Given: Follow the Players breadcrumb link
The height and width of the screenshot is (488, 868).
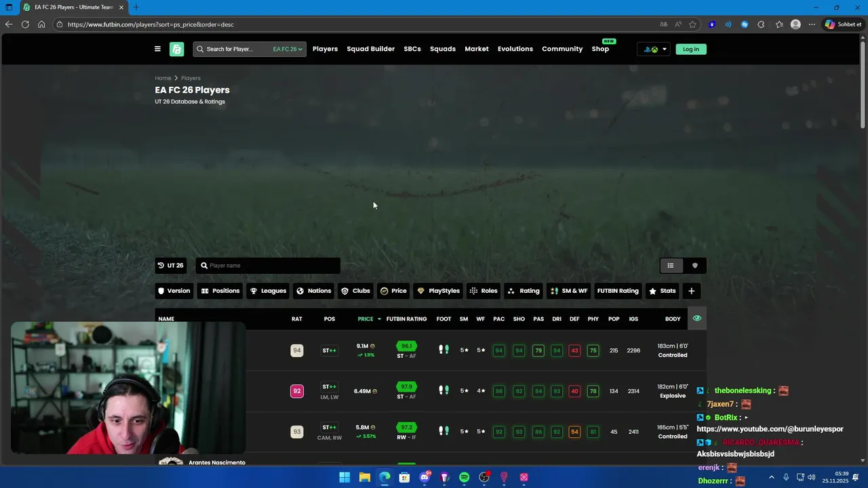Looking at the screenshot, I should pos(191,78).
